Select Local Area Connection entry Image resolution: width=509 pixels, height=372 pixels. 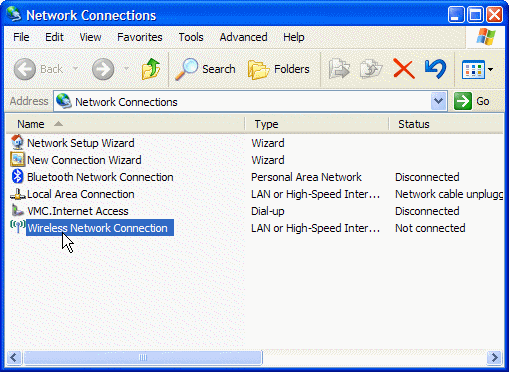[x=80, y=194]
